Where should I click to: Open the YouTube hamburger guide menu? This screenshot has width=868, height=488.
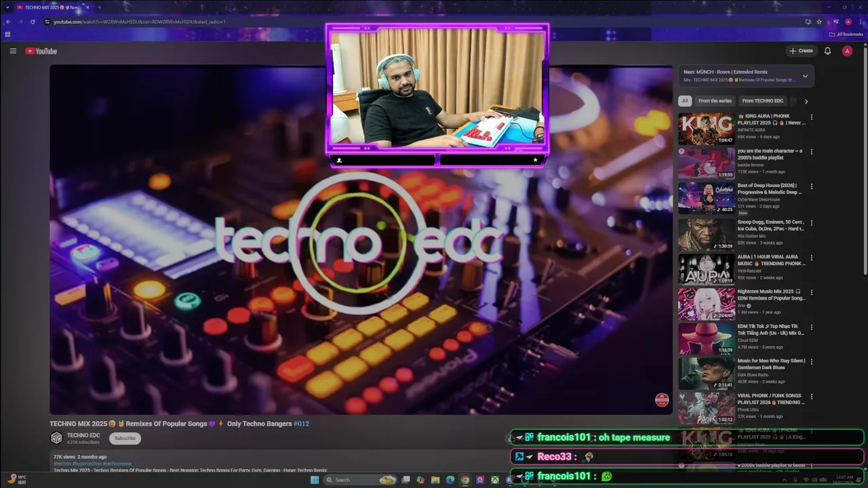pyautogui.click(x=13, y=51)
